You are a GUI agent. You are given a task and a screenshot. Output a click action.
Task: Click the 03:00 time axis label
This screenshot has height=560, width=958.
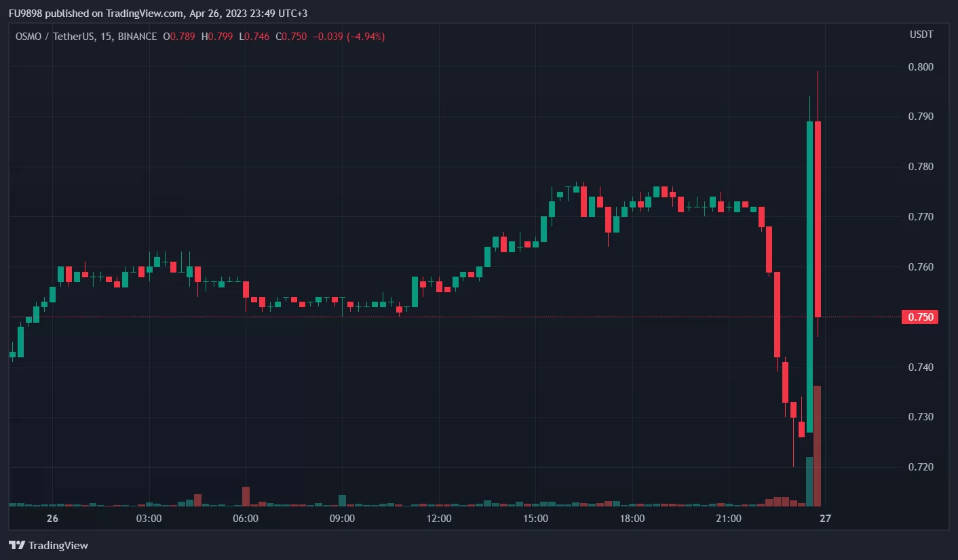(149, 519)
